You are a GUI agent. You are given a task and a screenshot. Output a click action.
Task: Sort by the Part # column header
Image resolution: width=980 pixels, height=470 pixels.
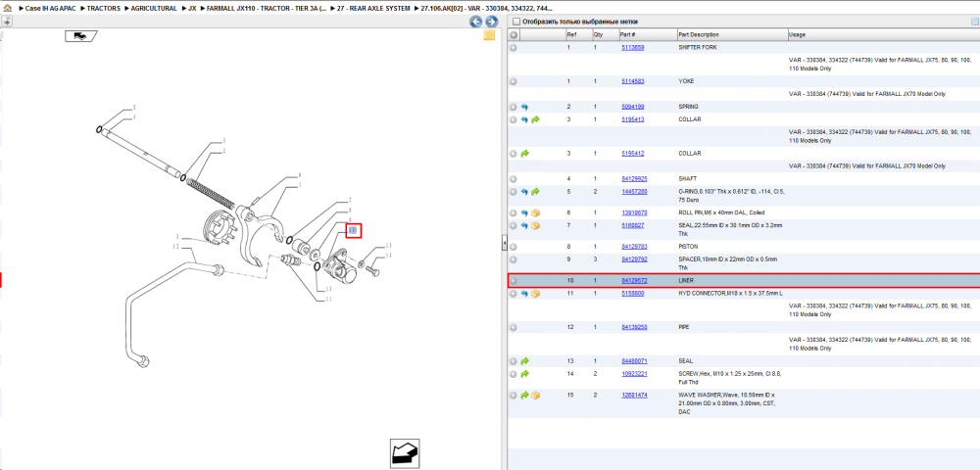coord(647,35)
